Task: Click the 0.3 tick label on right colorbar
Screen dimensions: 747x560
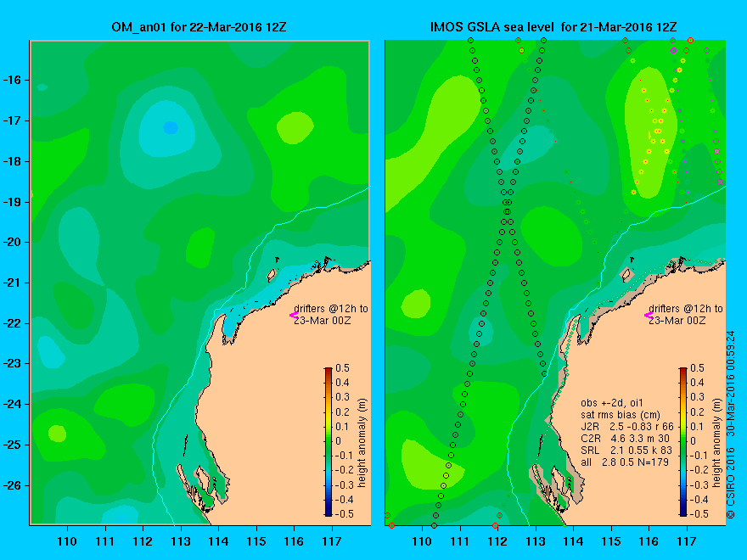Action: click(698, 397)
